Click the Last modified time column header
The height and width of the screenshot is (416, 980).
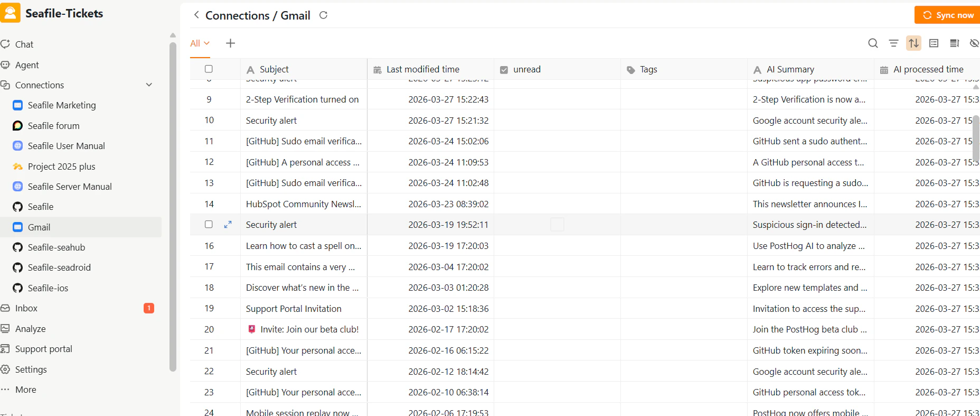pyautogui.click(x=430, y=69)
